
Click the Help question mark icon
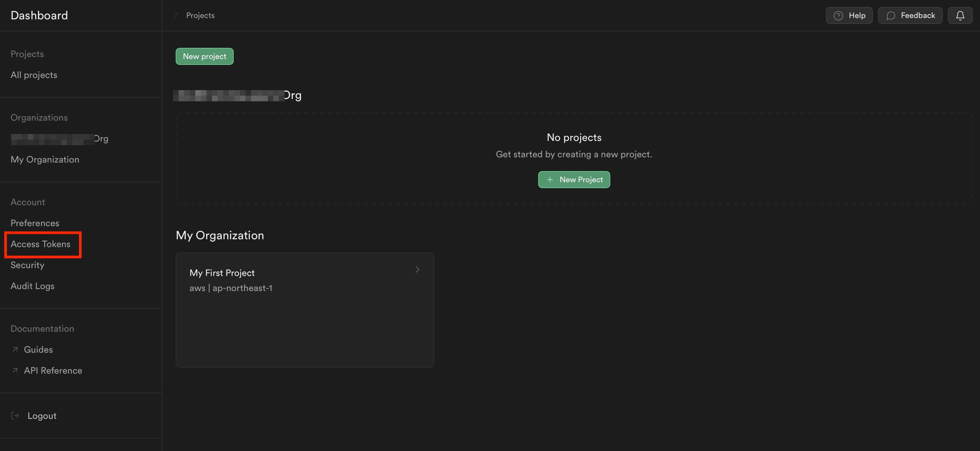click(838, 15)
